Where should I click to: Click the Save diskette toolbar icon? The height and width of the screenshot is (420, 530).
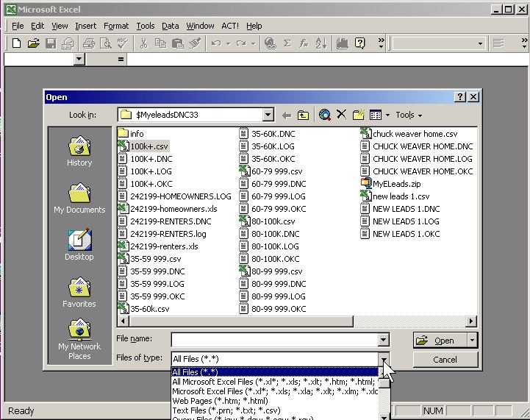click(x=51, y=43)
